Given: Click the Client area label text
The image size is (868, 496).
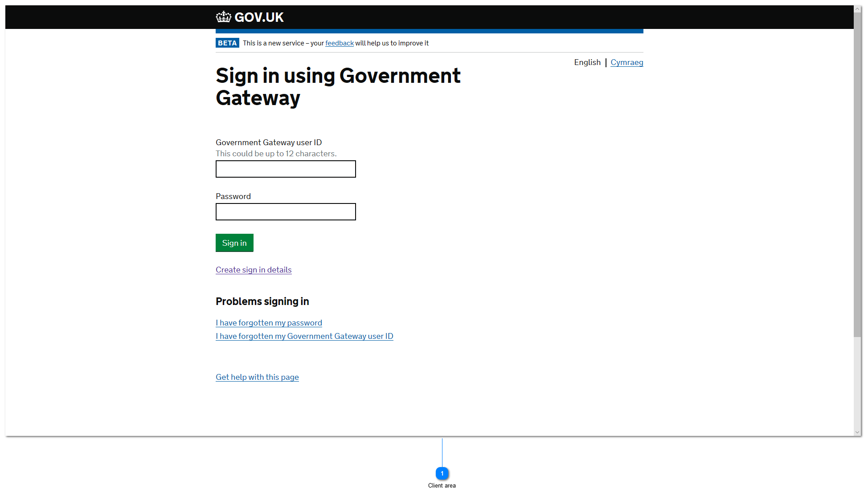Looking at the screenshot, I should click(x=442, y=485).
